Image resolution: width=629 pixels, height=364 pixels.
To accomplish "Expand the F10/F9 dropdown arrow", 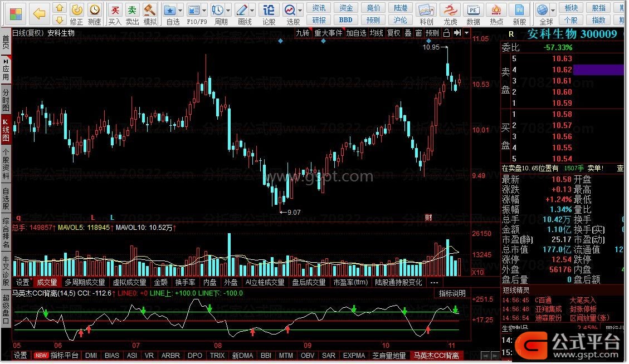I will click(x=204, y=11).
